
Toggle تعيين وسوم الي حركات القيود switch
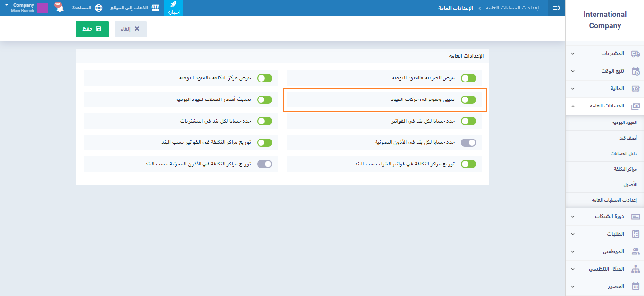[x=468, y=99]
